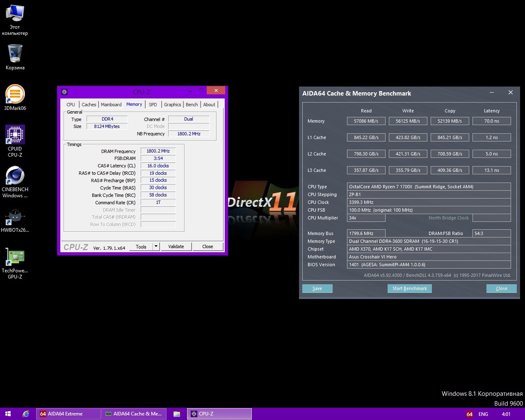Click Memory Latency value 70.0 ns
Viewport: 525px width, 420px height.
point(492,121)
